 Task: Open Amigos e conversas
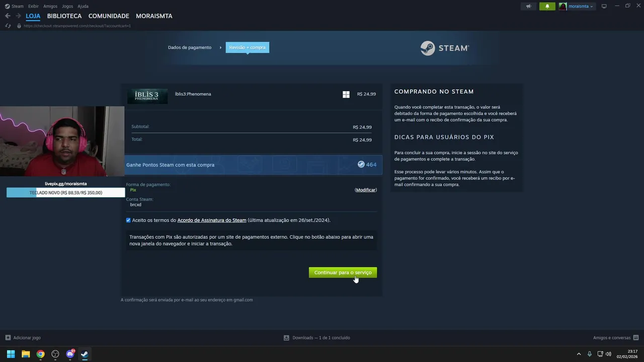[x=612, y=338]
